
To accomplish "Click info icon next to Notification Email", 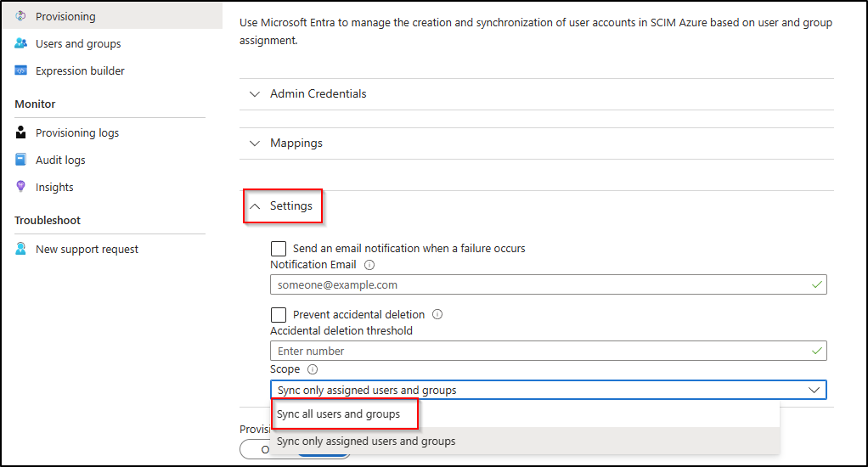I will [x=369, y=265].
